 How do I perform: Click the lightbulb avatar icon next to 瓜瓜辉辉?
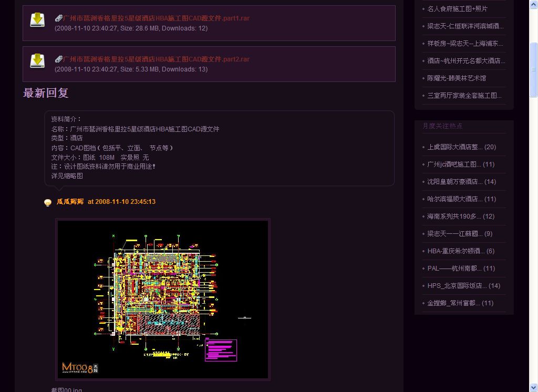click(48, 202)
